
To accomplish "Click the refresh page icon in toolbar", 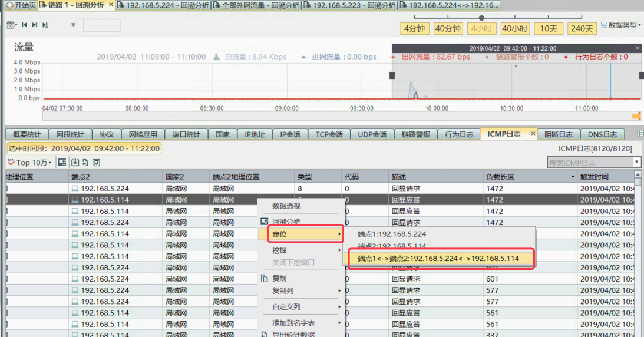I will (x=85, y=162).
